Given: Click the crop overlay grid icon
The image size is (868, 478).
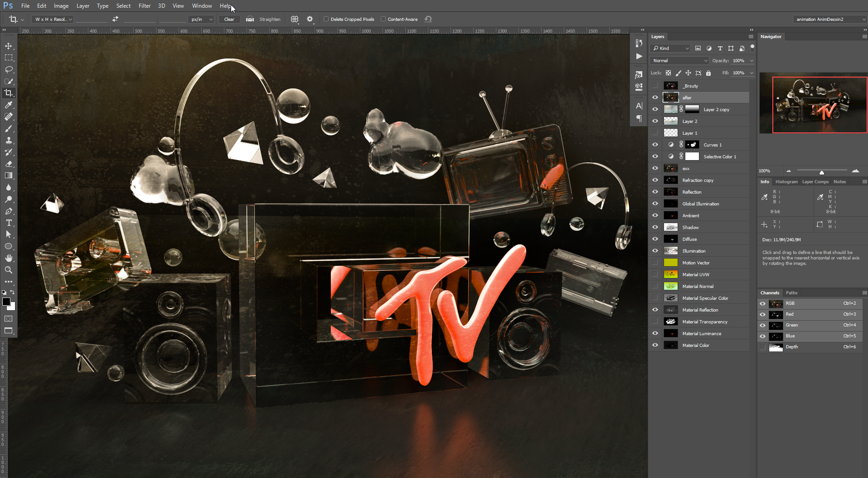Looking at the screenshot, I should 295,19.
